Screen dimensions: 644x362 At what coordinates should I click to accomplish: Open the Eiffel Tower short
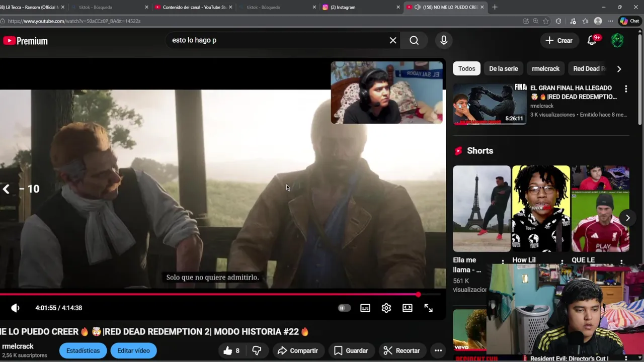[x=481, y=208]
